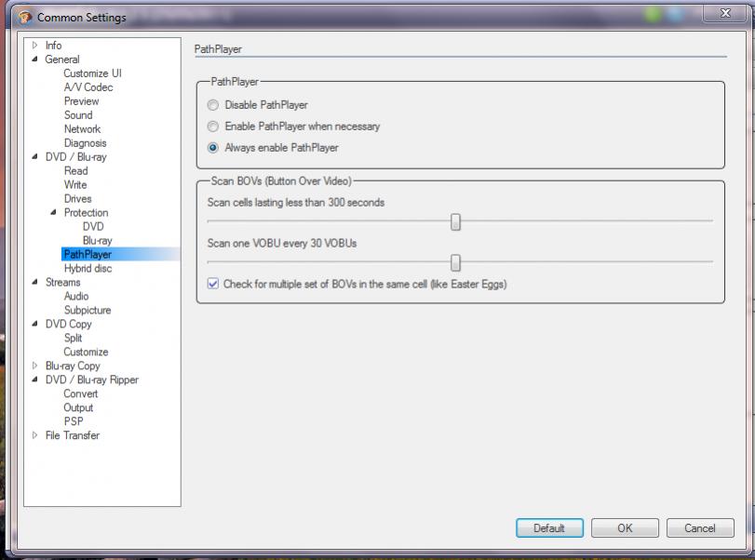Select the highlighted PathPlayer tree item
The height and width of the screenshot is (560, 755).
point(88,254)
